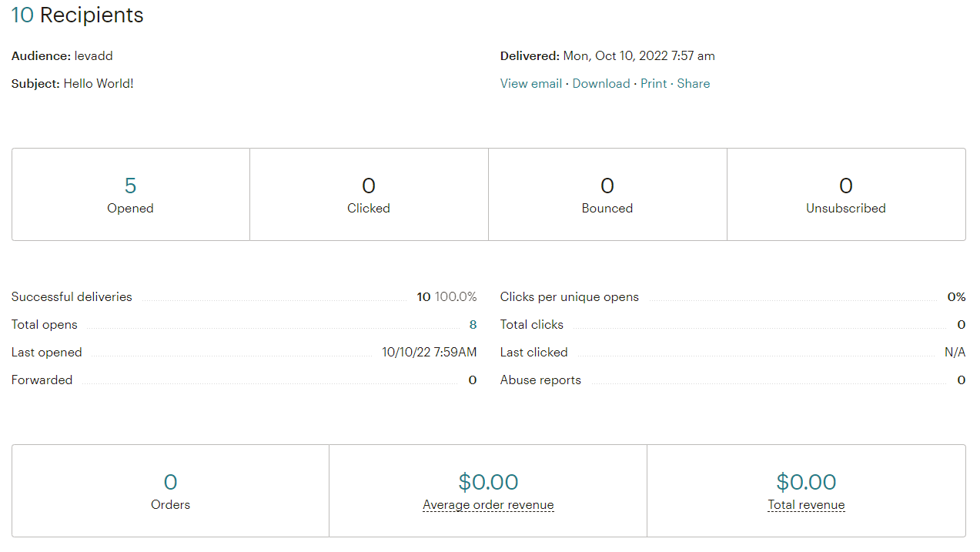Click the N/A last clicked value
This screenshot has height=552, width=980.
pyautogui.click(x=955, y=353)
